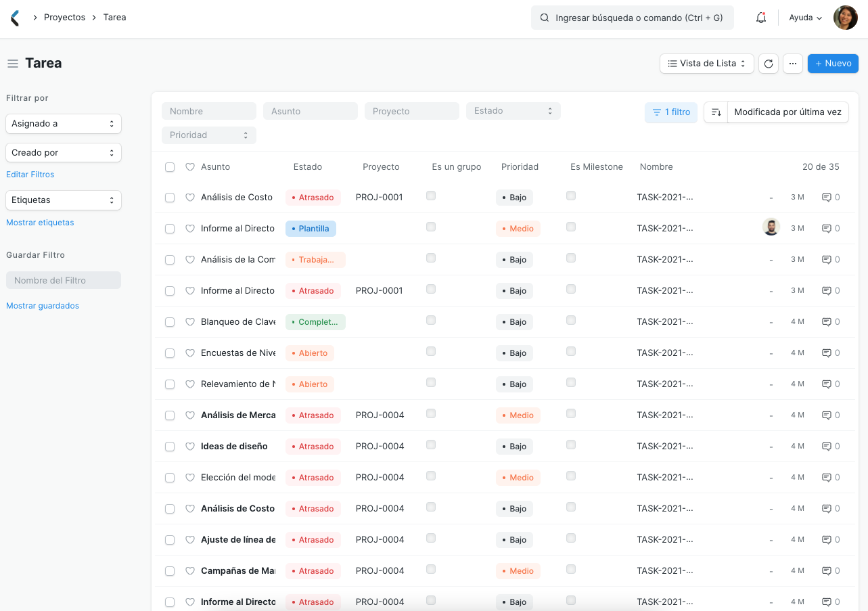Open user profile avatar menu
The width and height of the screenshot is (868, 611).
click(x=845, y=18)
